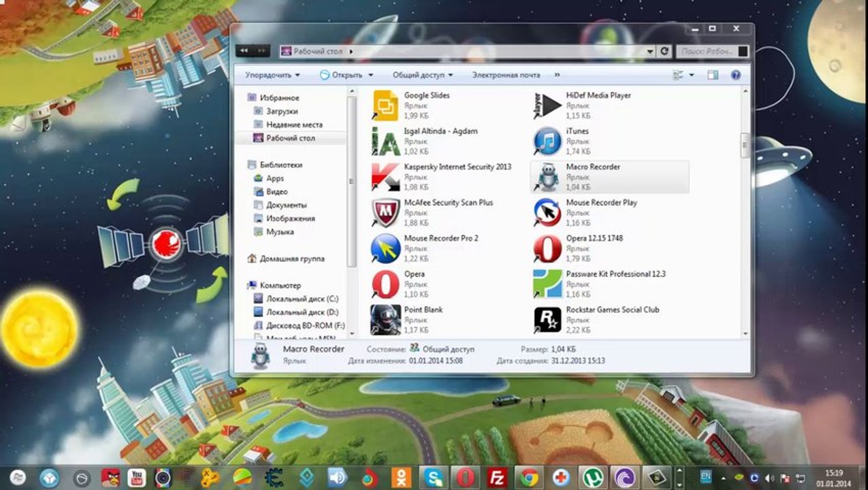Image resolution: width=868 pixels, height=490 pixels.
Task: Select the Opera 12.15 1748 icon
Action: pos(547,248)
